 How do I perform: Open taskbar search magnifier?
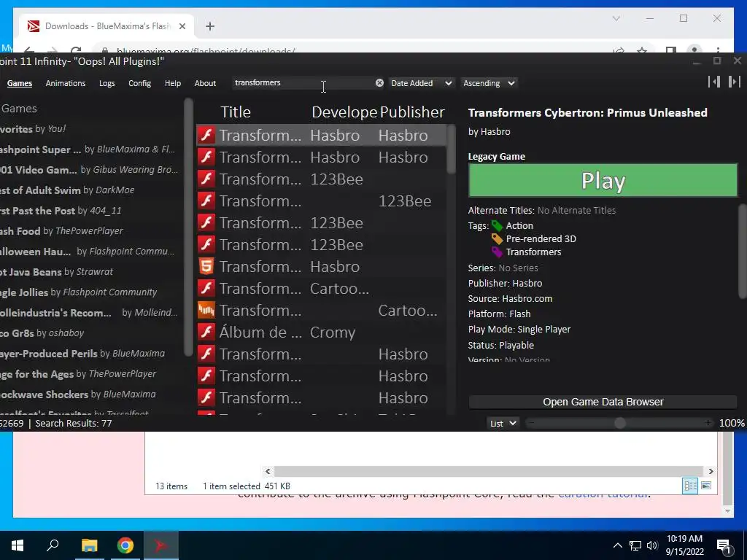[x=53, y=545]
